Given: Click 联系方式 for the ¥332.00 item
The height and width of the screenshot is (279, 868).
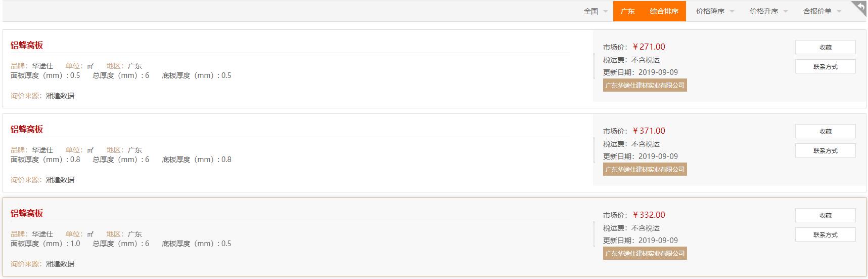Looking at the screenshot, I should [x=825, y=234].
